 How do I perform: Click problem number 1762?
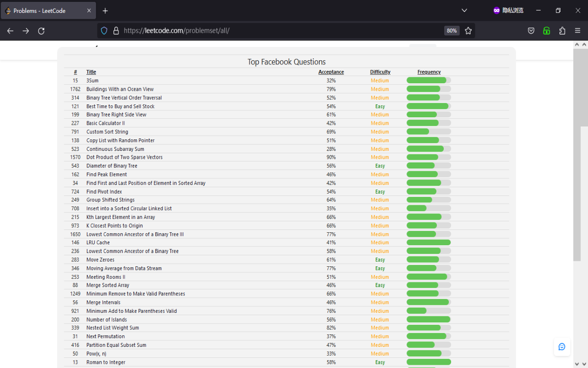75,89
